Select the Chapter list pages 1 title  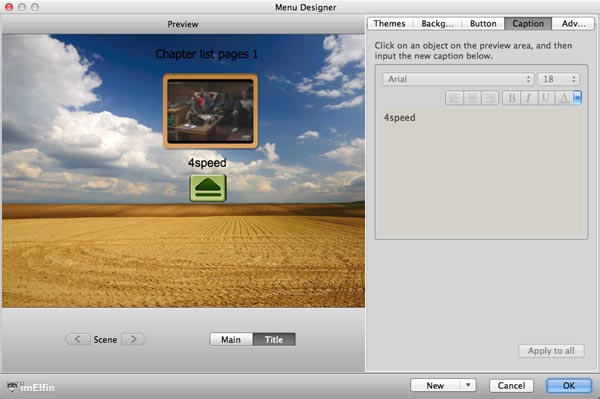point(207,54)
